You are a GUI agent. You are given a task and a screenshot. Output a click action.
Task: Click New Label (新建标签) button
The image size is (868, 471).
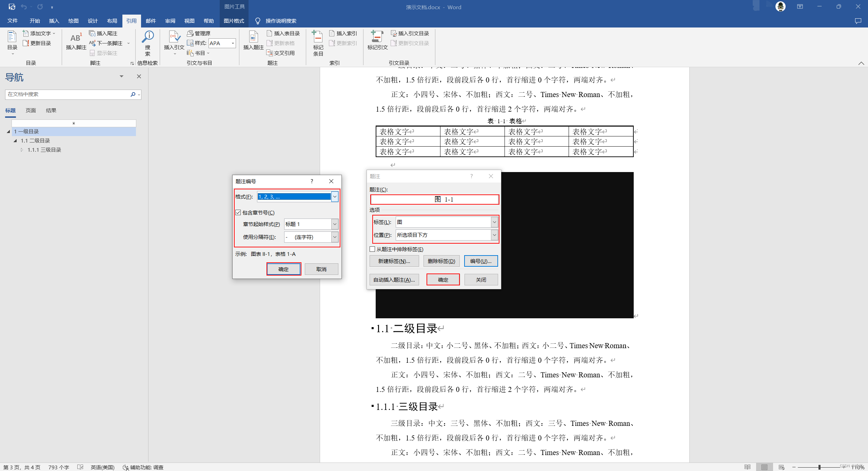394,261
